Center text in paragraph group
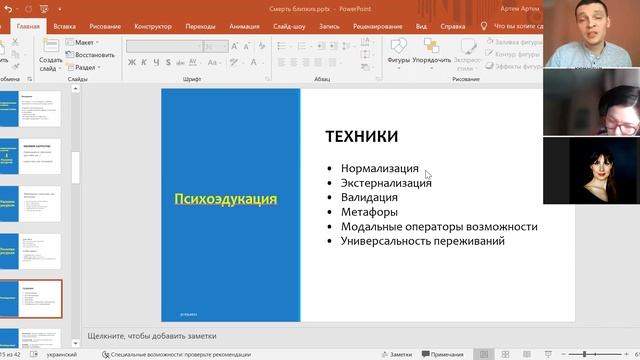 294,62
